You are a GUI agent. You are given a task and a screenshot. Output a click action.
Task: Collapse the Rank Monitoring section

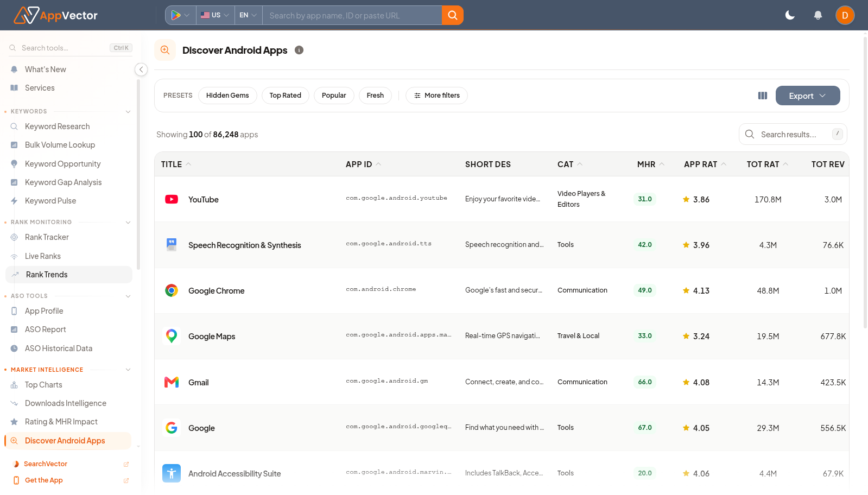point(128,222)
